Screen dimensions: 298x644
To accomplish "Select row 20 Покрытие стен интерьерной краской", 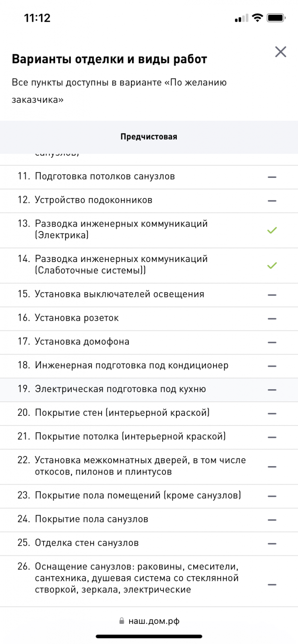I will tap(149, 413).
